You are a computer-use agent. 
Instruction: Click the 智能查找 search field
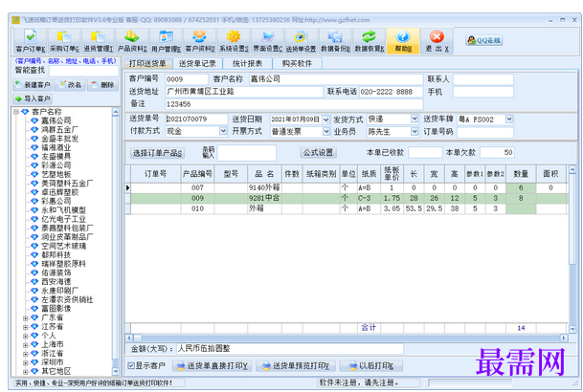[83, 71]
